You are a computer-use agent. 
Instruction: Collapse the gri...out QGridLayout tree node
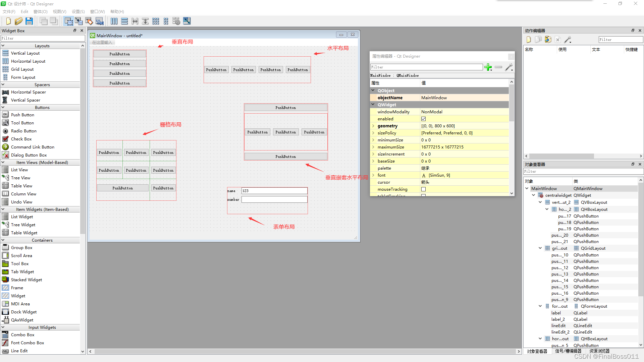click(x=540, y=248)
